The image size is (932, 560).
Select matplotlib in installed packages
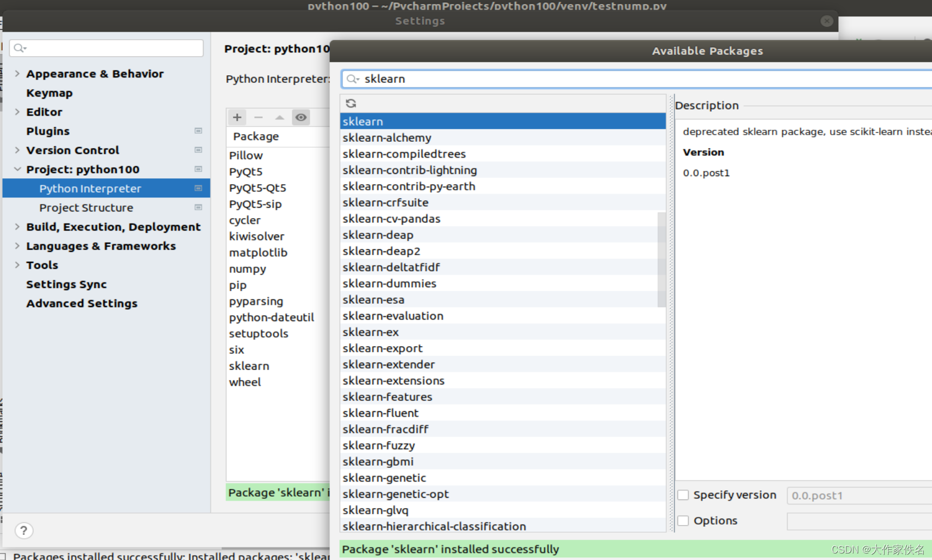278,252
